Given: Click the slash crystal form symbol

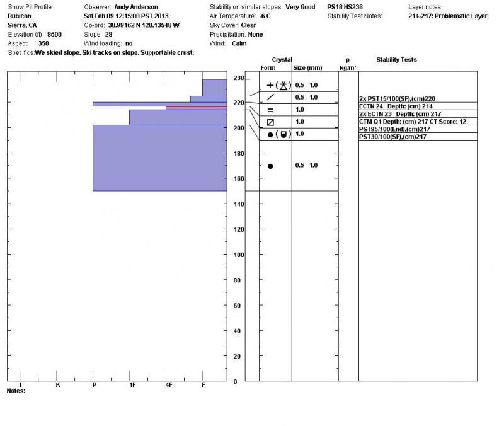Looking at the screenshot, I should pyautogui.click(x=270, y=98).
